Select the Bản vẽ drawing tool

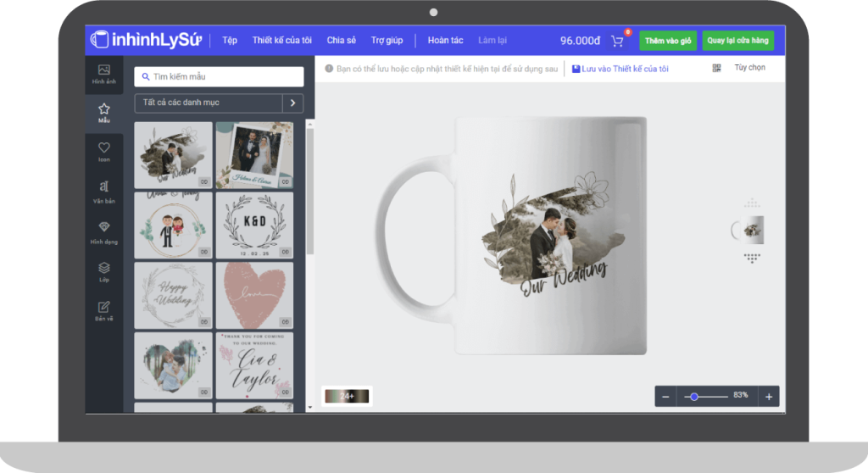point(103,310)
